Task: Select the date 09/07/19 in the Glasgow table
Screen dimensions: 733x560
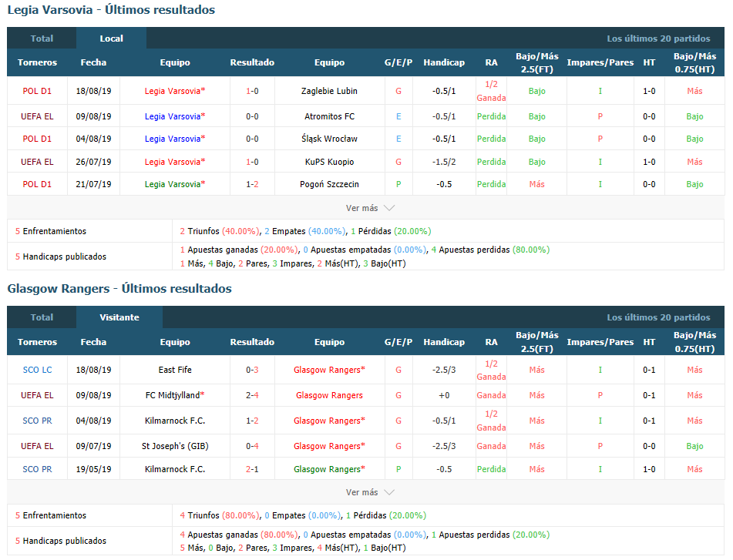Action: click(93, 446)
